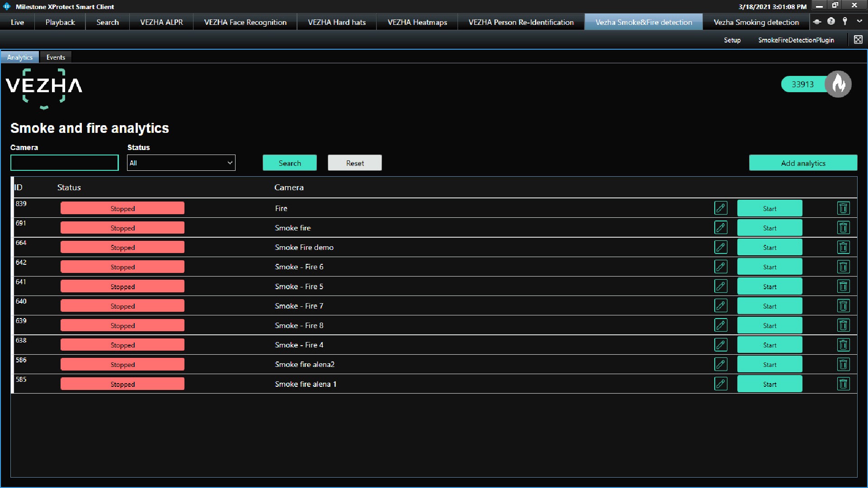This screenshot has height=488, width=868.
Task: Edit the Fire camera analytics (pencil icon)
Action: pyautogui.click(x=721, y=208)
